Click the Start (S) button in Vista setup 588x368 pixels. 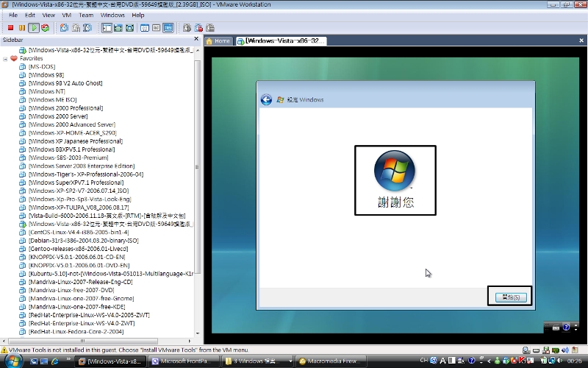(511, 297)
